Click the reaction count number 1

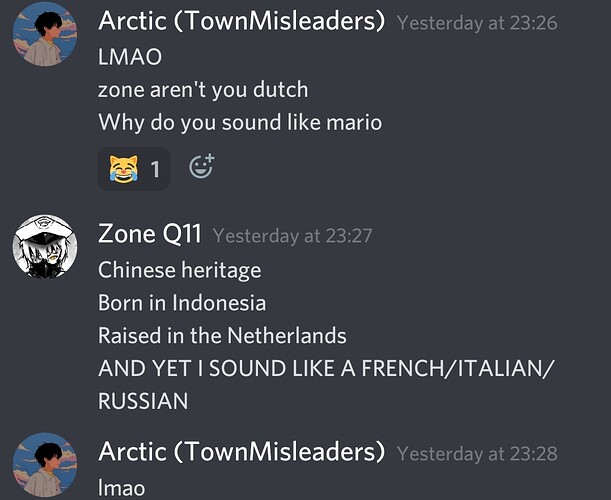(x=155, y=169)
